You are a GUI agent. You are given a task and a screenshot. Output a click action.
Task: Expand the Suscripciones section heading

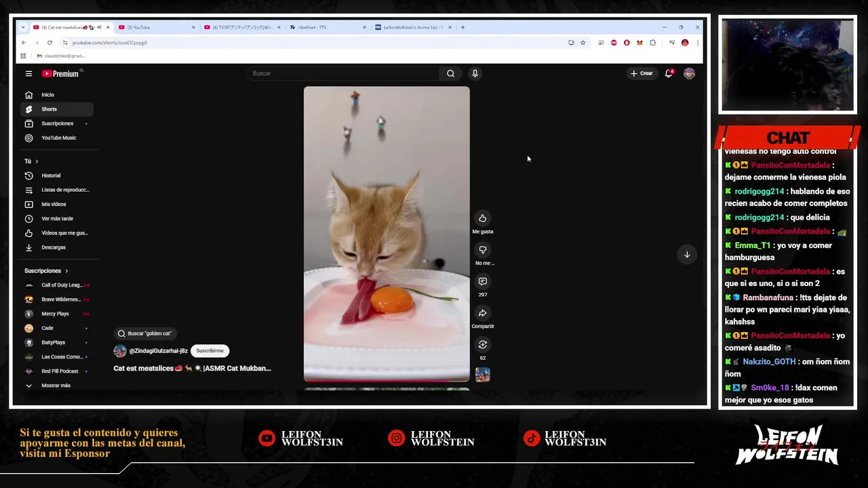46,270
